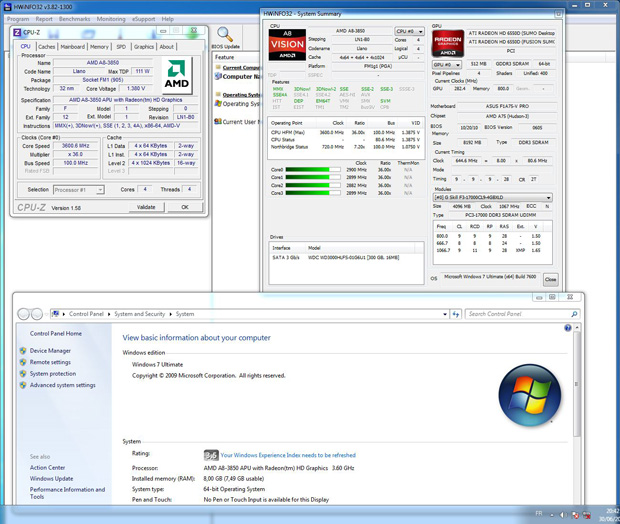The width and height of the screenshot is (620, 524).
Task: Open the HWiNFO32 eSupport menu
Action: coord(144,19)
